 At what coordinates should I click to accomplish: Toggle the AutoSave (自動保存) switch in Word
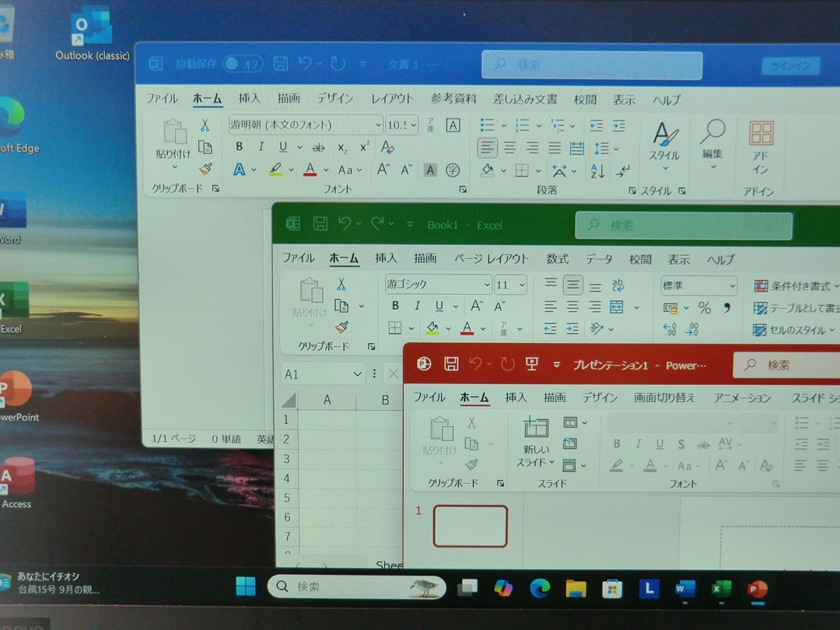pyautogui.click(x=243, y=65)
